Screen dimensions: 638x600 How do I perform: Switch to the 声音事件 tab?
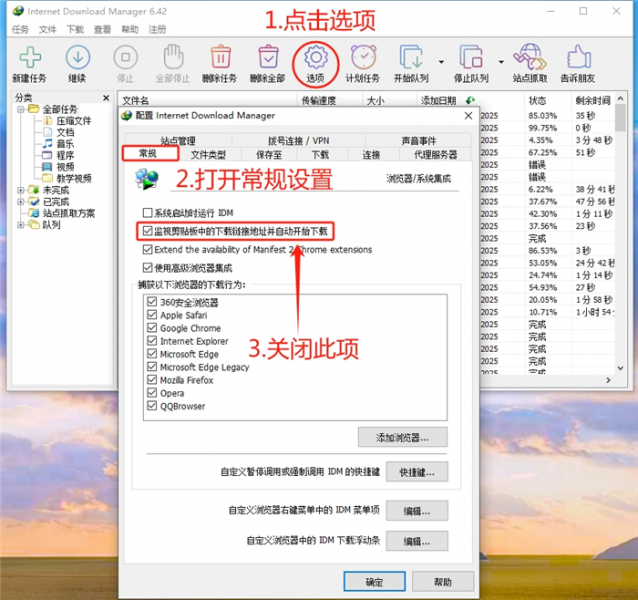click(418, 140)
